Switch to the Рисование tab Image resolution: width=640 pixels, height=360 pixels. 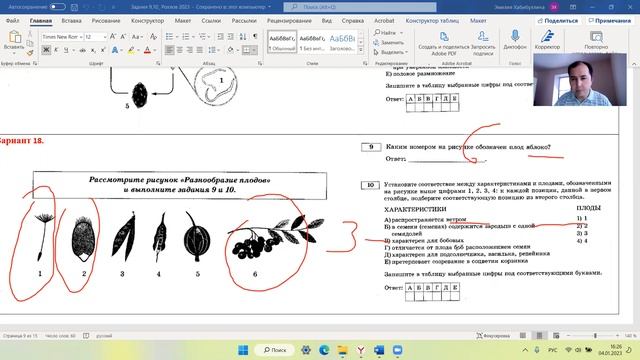[106, 20]
